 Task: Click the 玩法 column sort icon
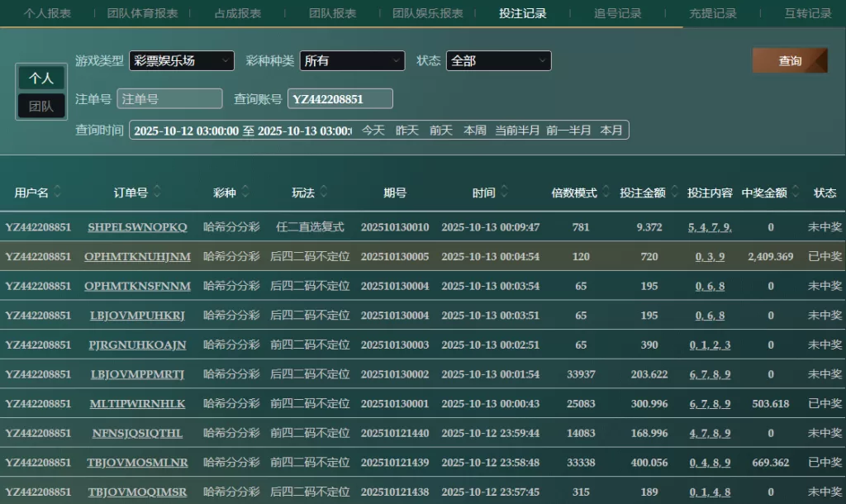click(x=324, y=193)
